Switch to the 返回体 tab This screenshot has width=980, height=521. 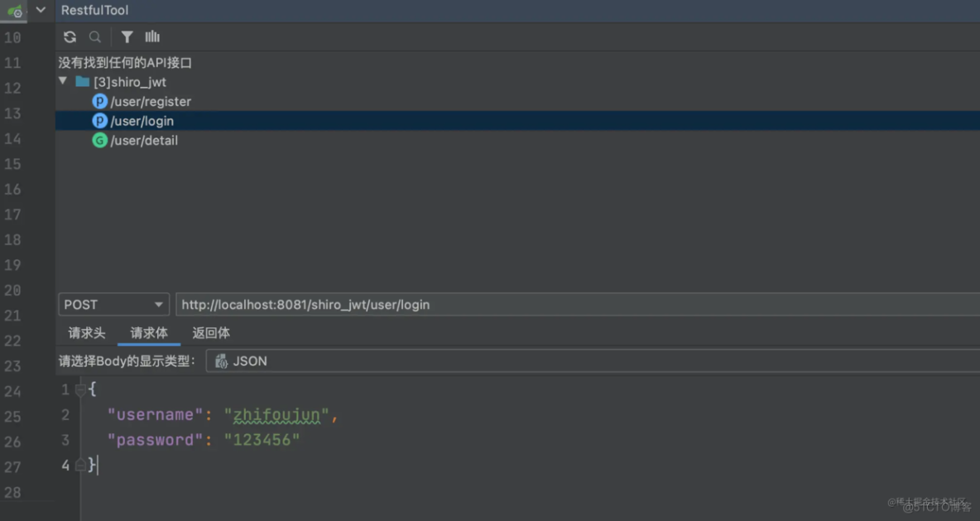[211, 333]
